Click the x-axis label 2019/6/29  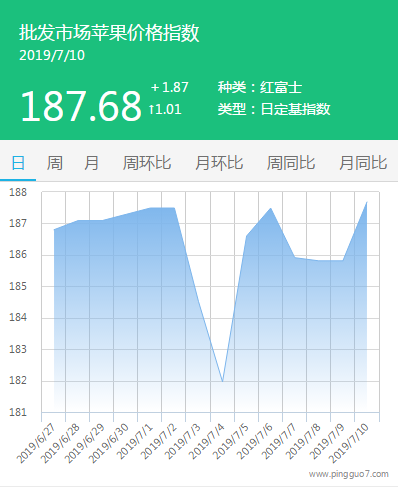[x=84, y=444]
